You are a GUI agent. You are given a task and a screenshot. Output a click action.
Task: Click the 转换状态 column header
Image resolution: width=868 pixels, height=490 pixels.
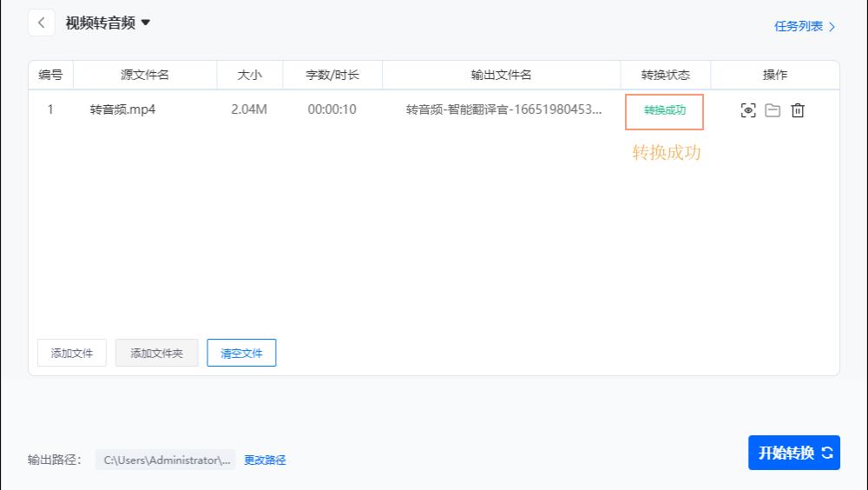[x=665, y=75]
